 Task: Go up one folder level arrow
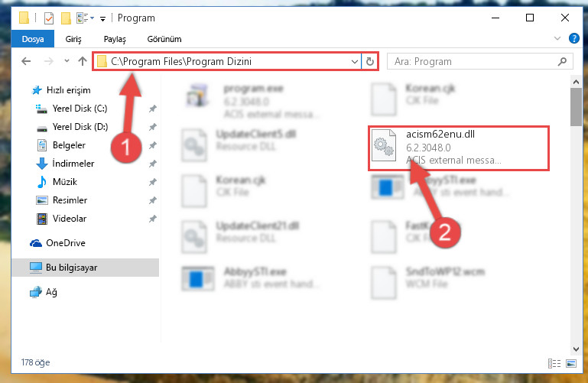83,61
